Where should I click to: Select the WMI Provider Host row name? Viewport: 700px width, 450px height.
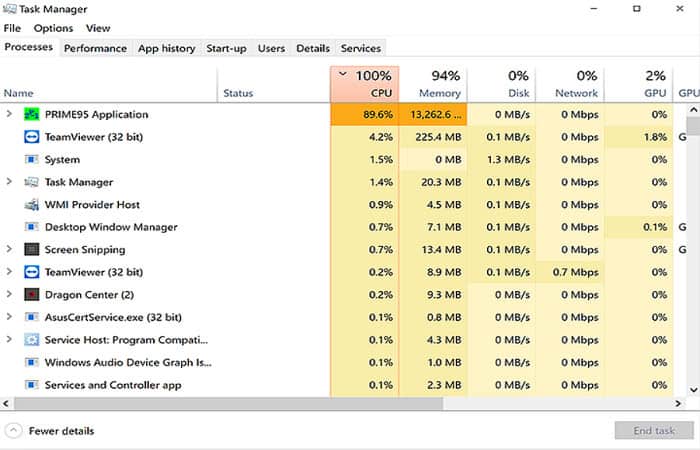(92, 204)
